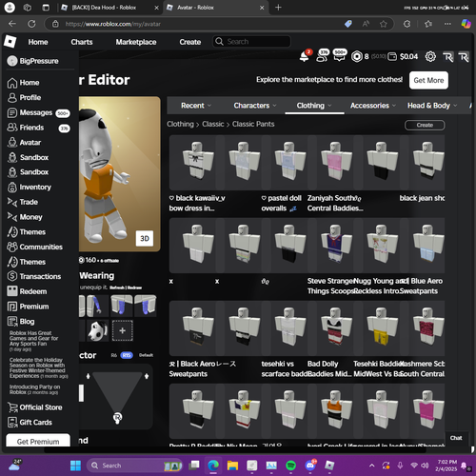Expand the Head & Body dropdown tab

tap(432, 106)
